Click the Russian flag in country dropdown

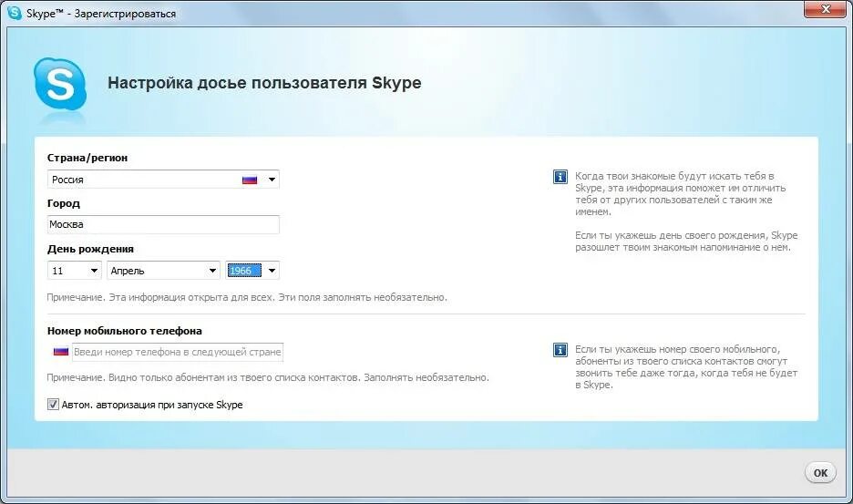[x=250, y=180]
